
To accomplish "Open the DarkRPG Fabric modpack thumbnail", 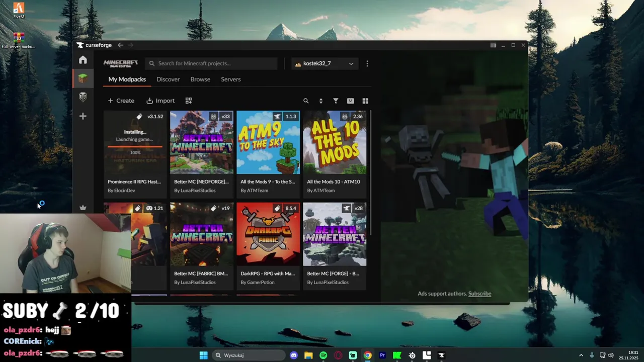I will click(268, 234).
